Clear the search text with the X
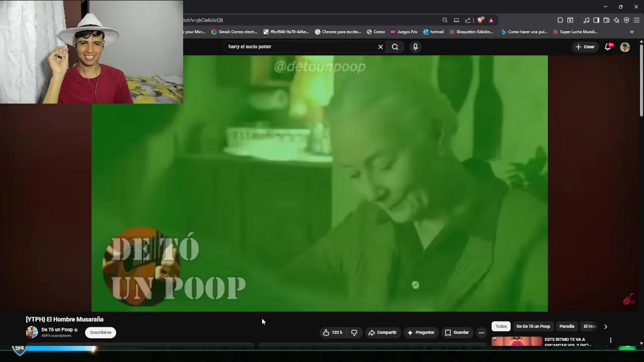Screen dimensions: 644x362 tap(380, 47)
